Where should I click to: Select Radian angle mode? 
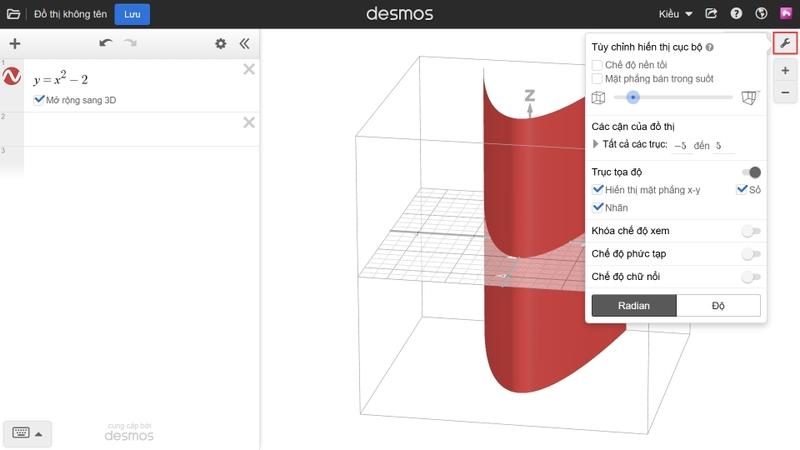click(x=634, y=306)
